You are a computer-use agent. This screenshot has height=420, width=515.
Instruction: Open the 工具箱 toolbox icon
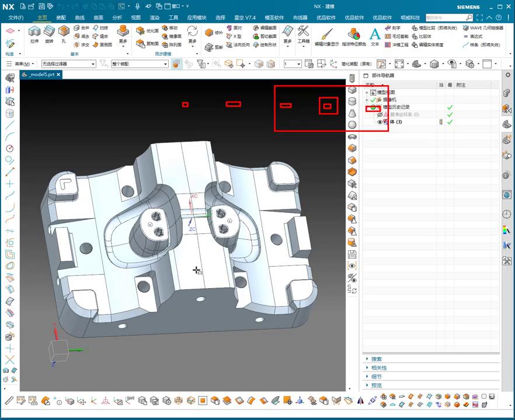[x=303, y=32]
